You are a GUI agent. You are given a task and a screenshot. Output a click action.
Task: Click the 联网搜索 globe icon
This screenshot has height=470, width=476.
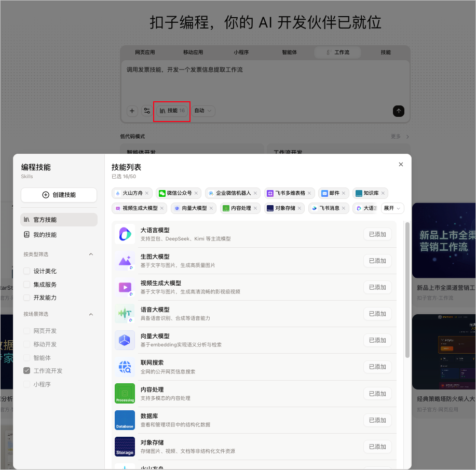pos(125,367)
